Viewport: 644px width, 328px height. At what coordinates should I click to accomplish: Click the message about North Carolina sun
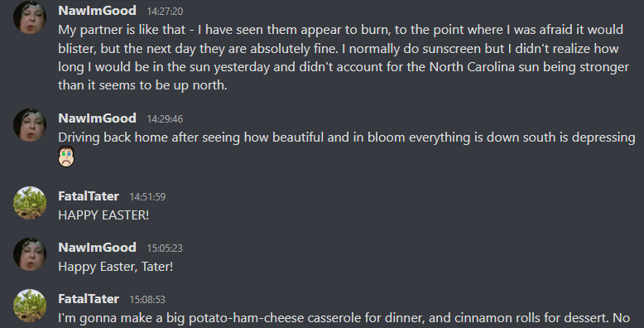point(344,57)
